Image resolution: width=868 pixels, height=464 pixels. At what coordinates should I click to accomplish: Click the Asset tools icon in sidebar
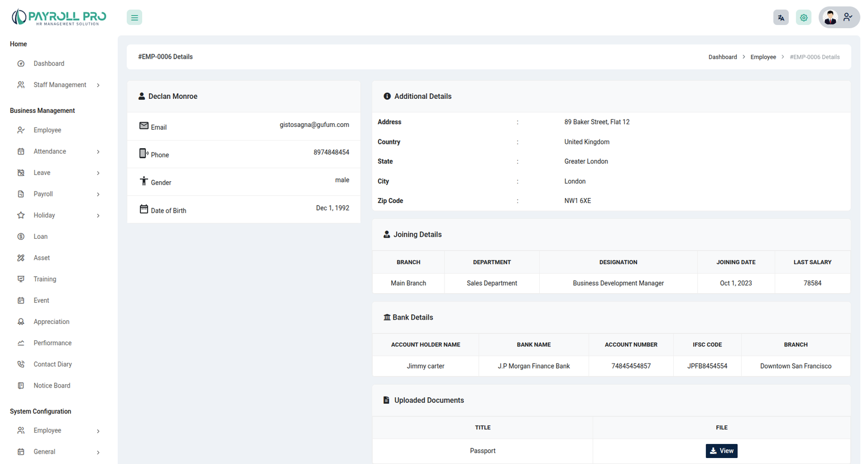(x=21, y=258)
